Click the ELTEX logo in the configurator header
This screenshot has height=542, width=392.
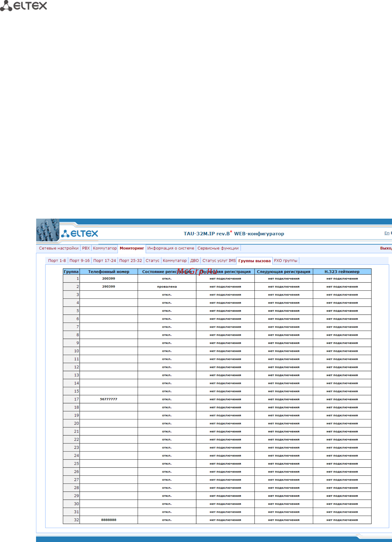click(79, 233)
